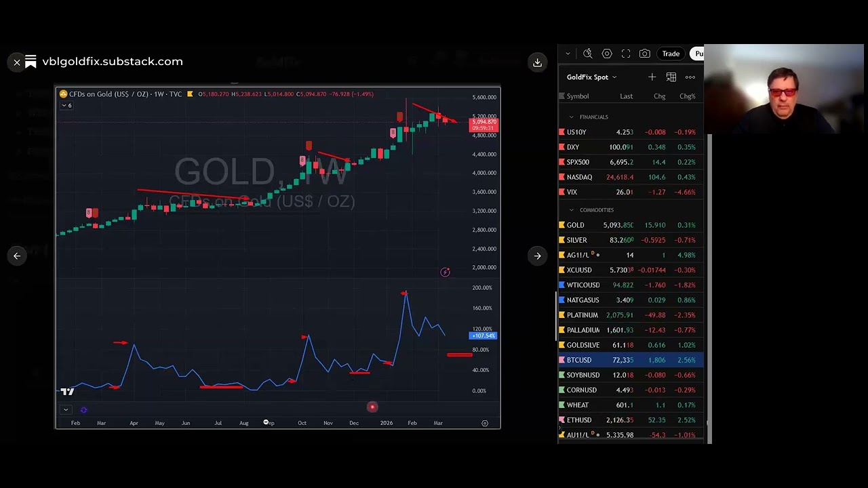Select the WTICOUSD watchlist row
This screenshot has width=868, height=488.
point(631,285)
